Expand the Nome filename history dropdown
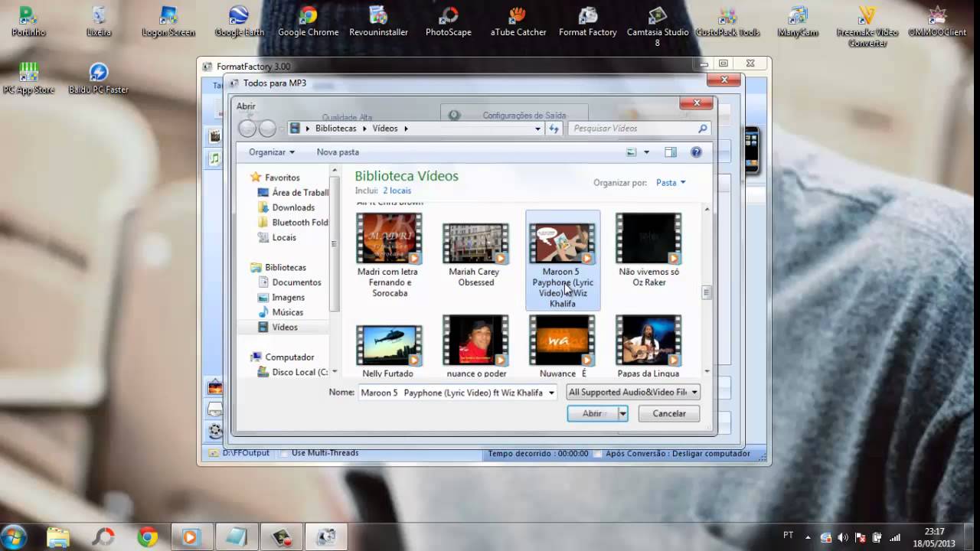This screenshot has width=980, height=551. pos(551,393)
